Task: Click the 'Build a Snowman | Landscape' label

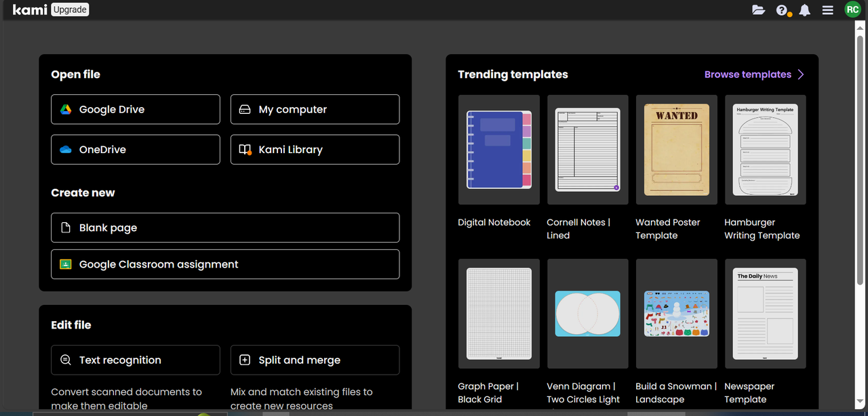Action: [x=676, y=393]
